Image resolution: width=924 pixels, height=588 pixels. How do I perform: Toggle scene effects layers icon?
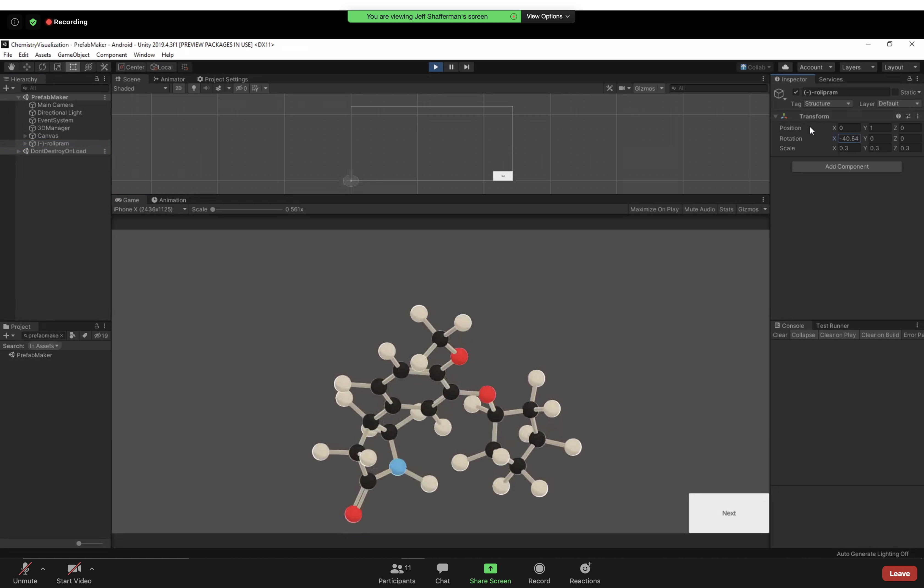(219, 88)
